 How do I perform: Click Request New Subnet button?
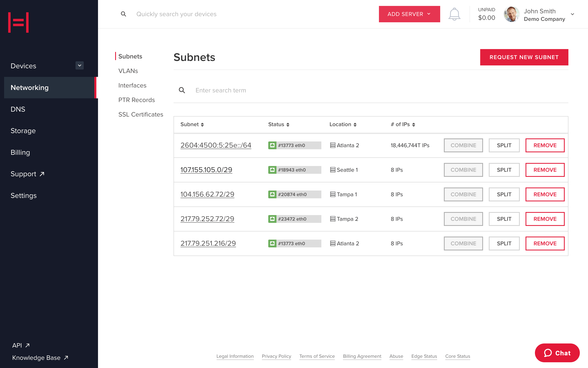click(524, 57)
